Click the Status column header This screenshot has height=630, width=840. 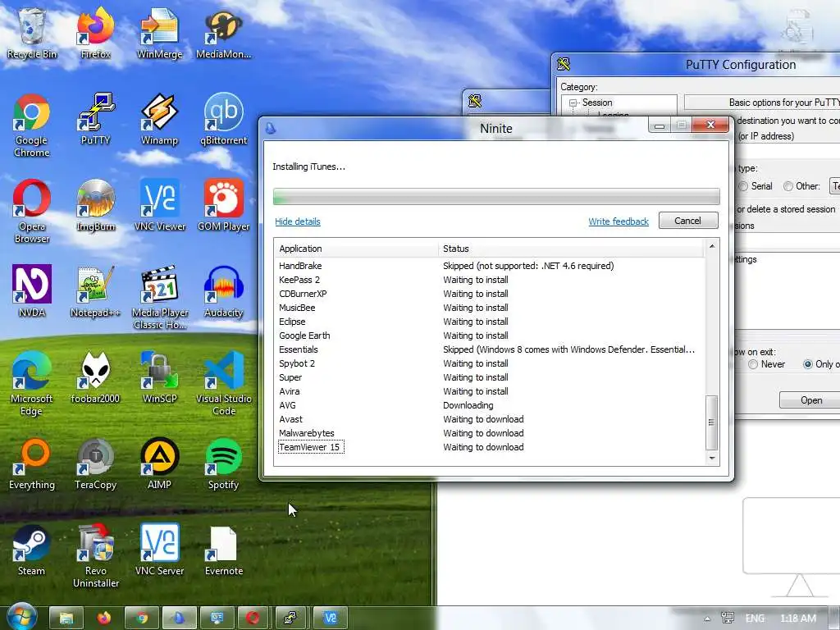(571, 249)
